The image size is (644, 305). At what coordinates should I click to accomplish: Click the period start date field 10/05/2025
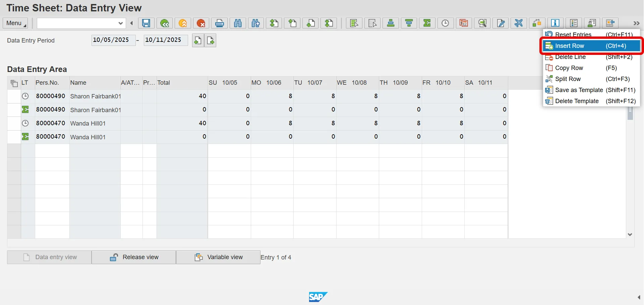point(113,40)
